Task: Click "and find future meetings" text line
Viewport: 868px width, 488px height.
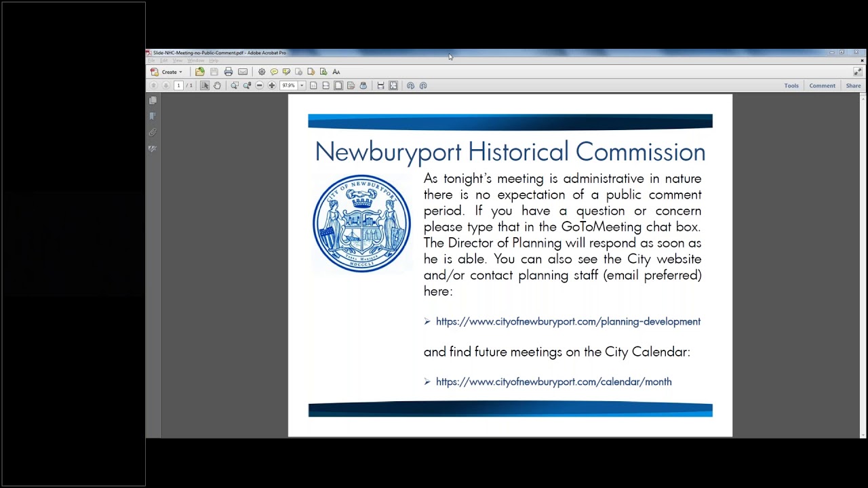Action: [x=557, y=352]
